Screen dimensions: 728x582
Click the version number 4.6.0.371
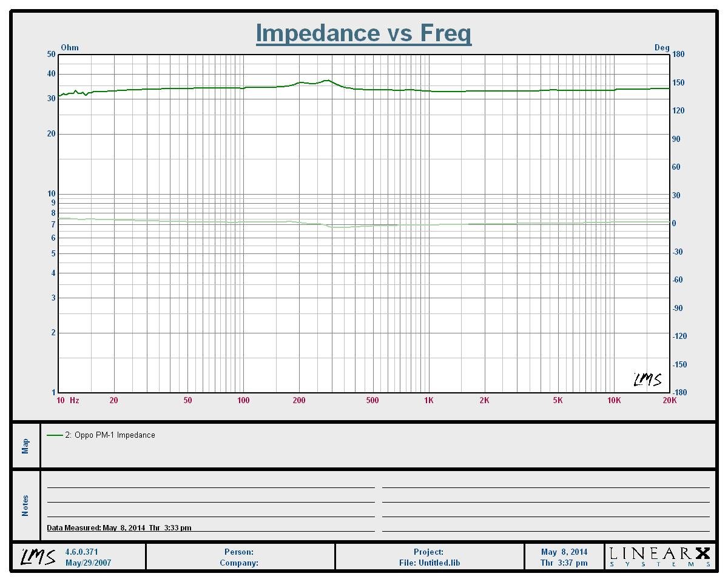[81, 552]
